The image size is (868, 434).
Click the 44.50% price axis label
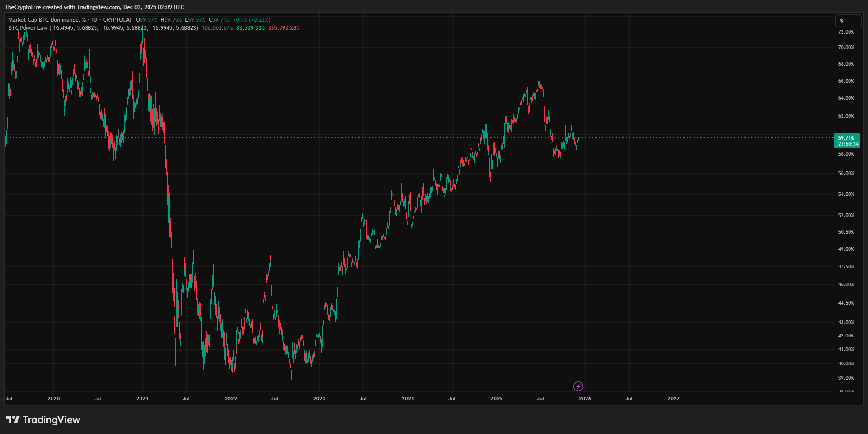point(846,303)
